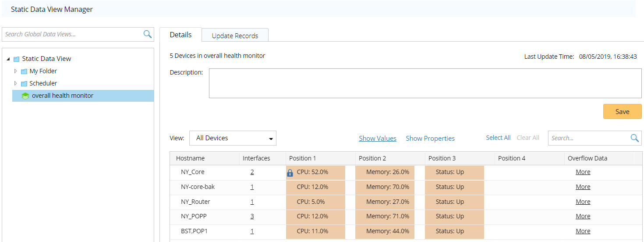Select the overall health monitor tree item
The height and width of the screenshot is (242, 644).
pos(62,96)
